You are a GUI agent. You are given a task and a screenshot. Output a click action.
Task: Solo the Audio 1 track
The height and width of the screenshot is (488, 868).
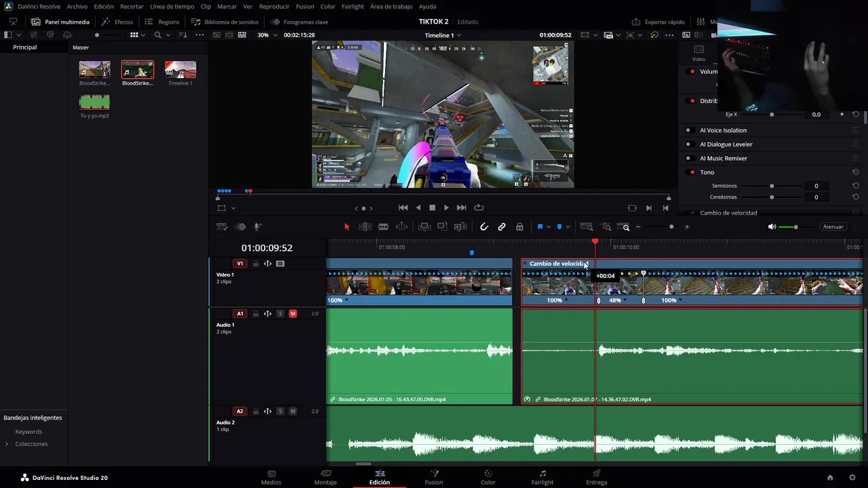click(x=280, y=314)
